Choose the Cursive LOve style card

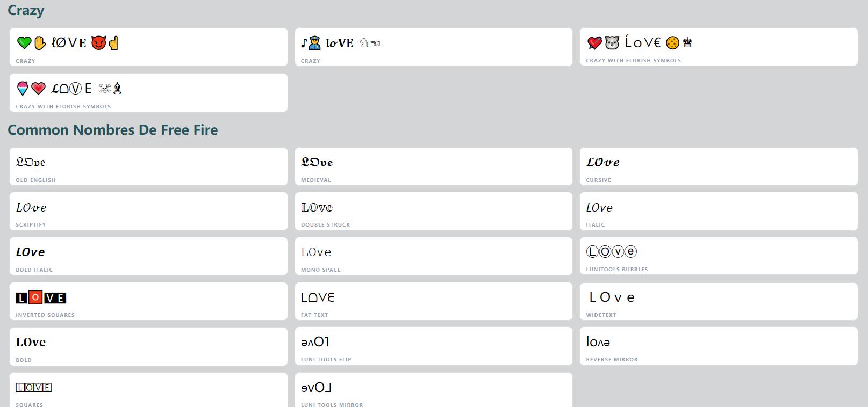719,166
